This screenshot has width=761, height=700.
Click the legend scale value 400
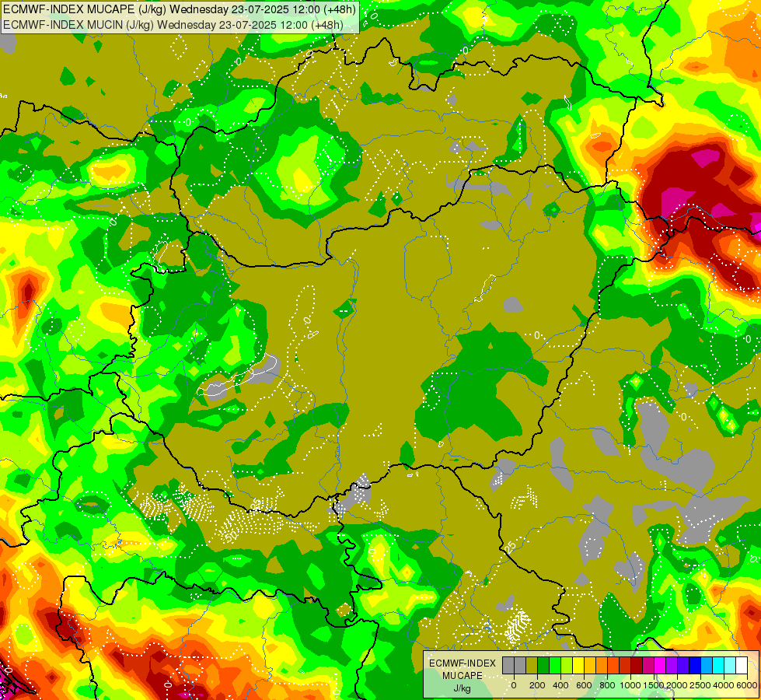tap(560, 685)
